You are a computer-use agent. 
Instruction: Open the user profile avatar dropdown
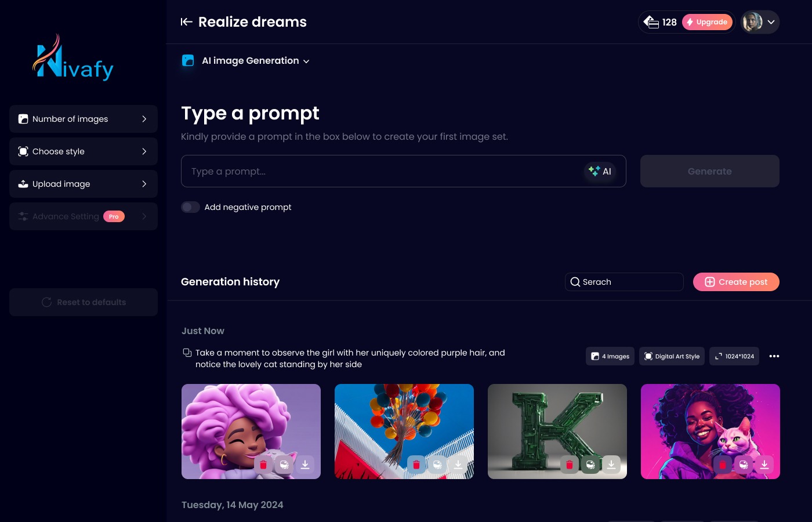coord(760,22)
